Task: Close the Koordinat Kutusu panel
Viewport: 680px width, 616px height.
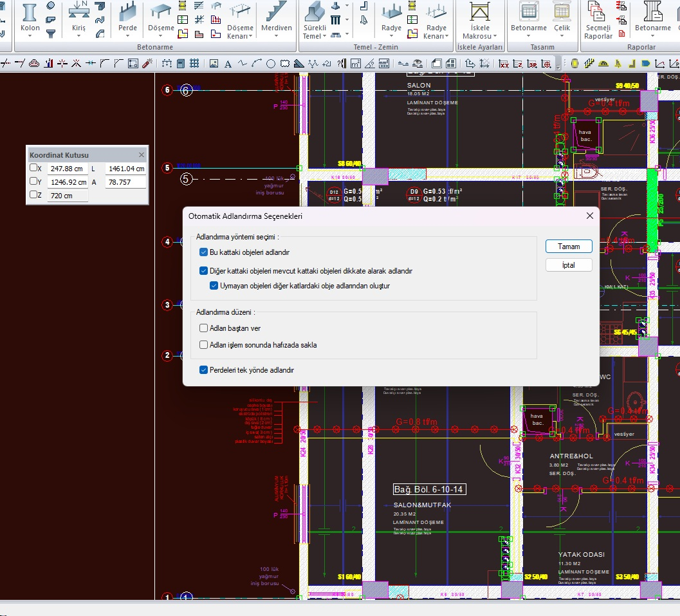Action: (x=142, y=155)
